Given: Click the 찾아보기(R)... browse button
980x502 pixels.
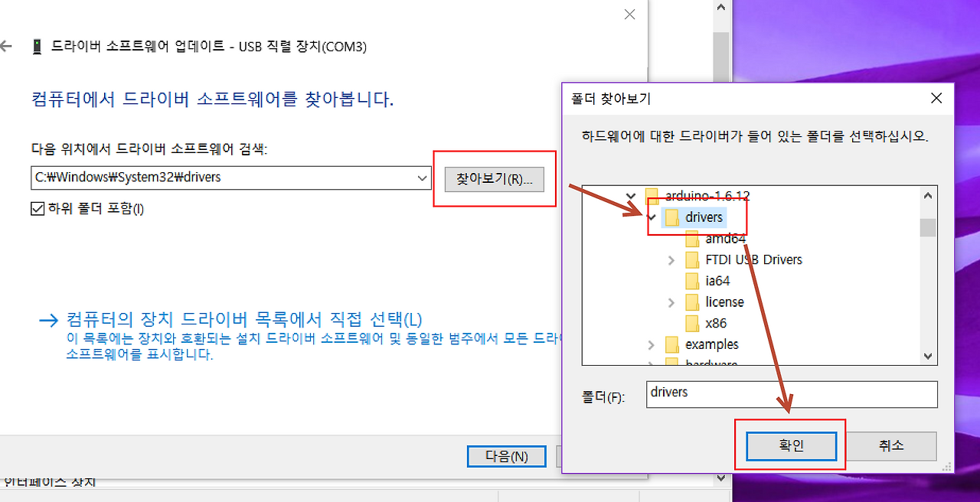Looking at the screenshot, I should pyautogui.click(x=494, y=179).
